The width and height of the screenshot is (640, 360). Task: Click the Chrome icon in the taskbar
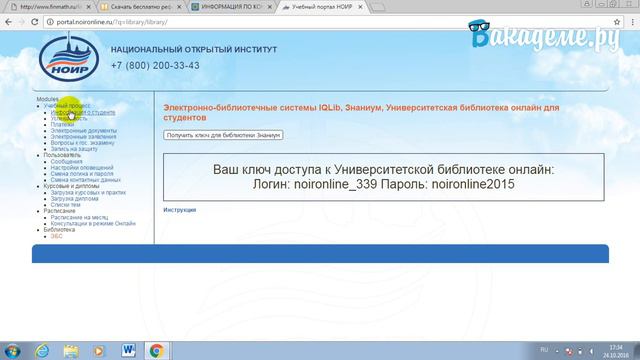click(x=156, y=351)
